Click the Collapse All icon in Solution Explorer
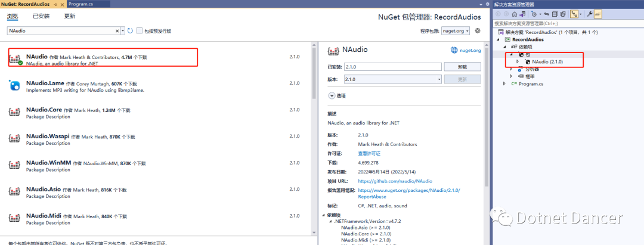644x245 pixels. pyautogui.click(x=555, y=14)
